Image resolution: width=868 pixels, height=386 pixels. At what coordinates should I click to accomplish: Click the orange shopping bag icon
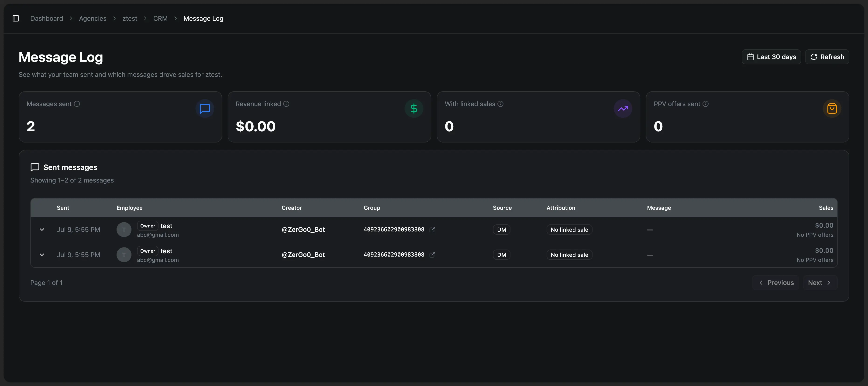[832, 109]
